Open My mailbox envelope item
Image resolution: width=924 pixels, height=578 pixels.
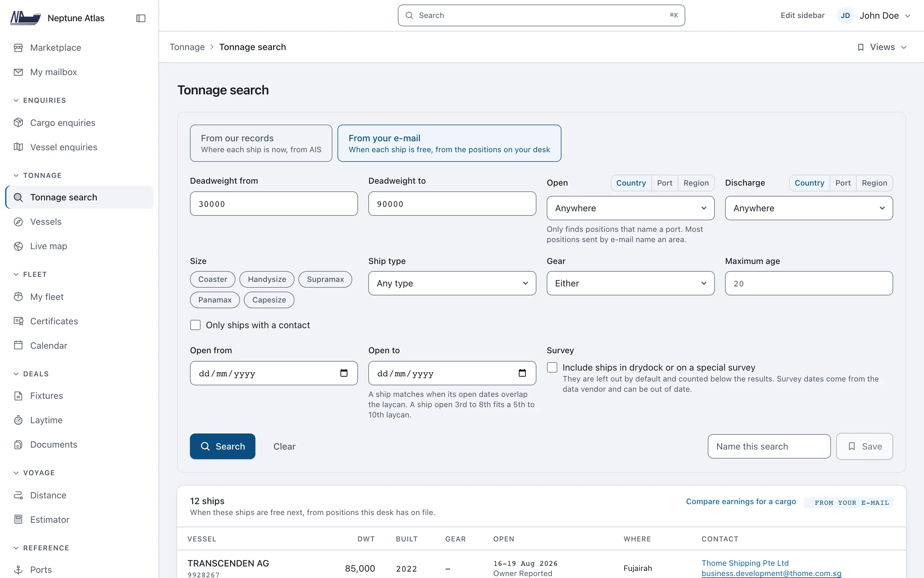click(80, 72)
